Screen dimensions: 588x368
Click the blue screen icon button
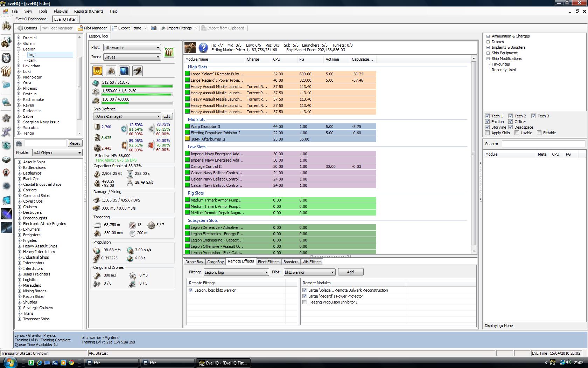point(124,71)
